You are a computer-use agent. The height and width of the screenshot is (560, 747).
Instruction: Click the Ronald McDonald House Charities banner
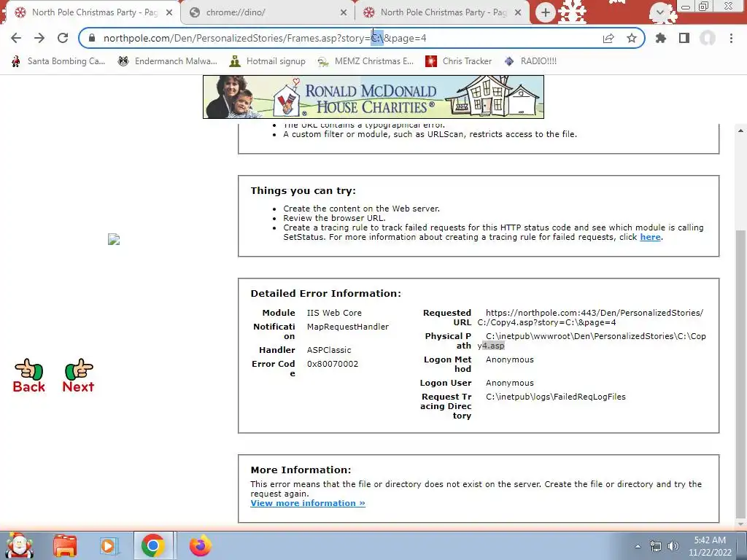coord(373,97)
